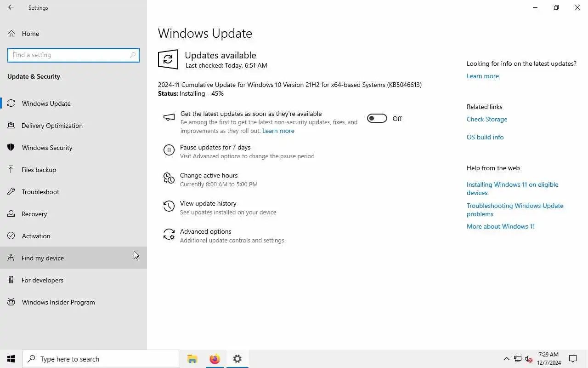Click the megaphone icon for latest updates

tap(169, 118)
